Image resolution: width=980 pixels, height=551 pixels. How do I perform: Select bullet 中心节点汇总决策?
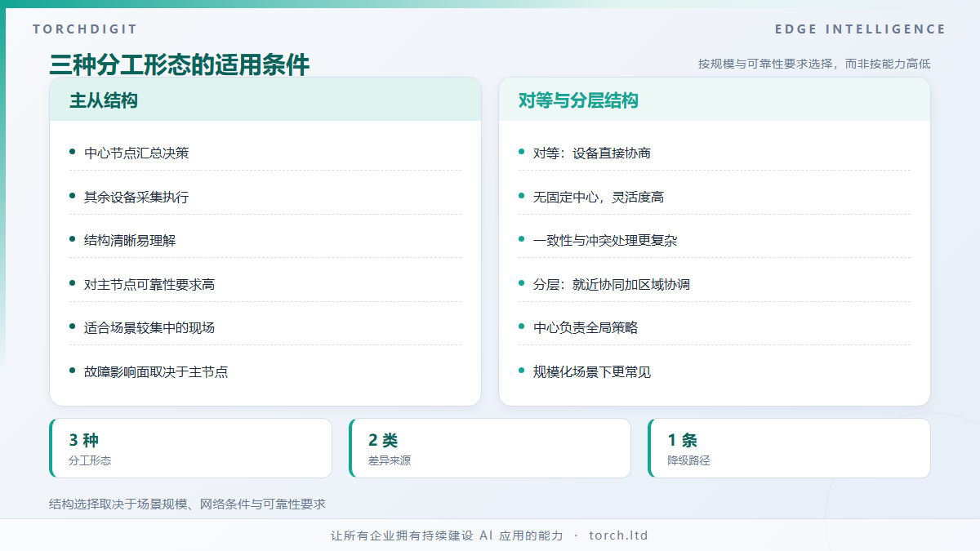136,153
